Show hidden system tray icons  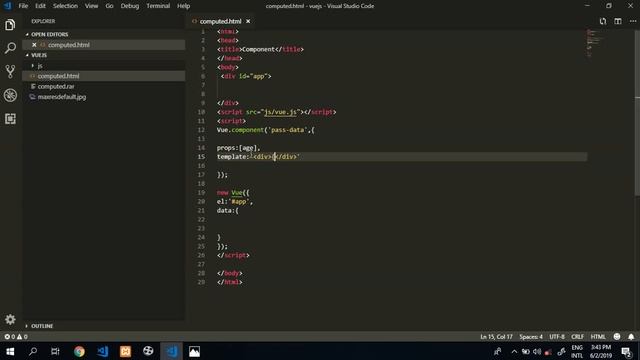click(x=514, y=351)
